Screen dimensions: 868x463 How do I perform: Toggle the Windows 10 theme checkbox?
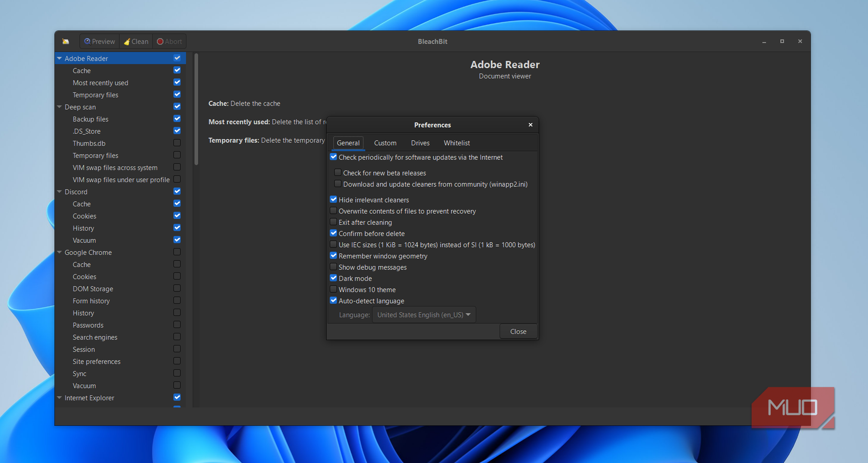334,289
